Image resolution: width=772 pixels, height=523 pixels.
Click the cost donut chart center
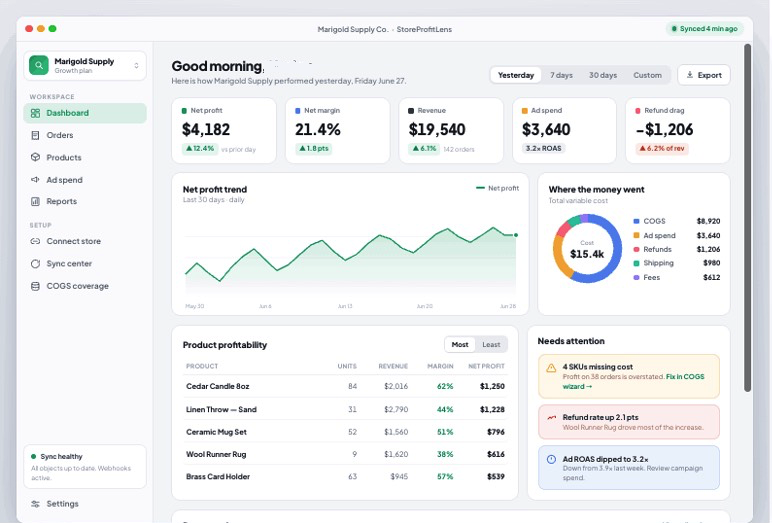tap(587, 250)
